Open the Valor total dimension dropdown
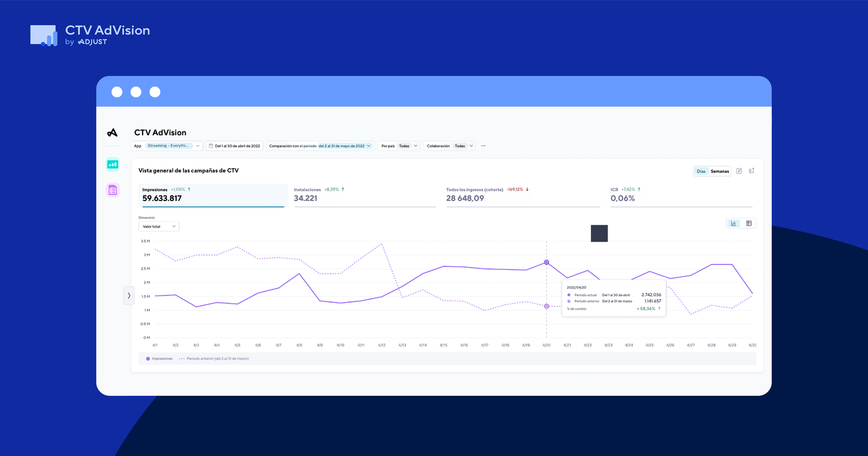868x456 pixels. click(x=159, y=226)
